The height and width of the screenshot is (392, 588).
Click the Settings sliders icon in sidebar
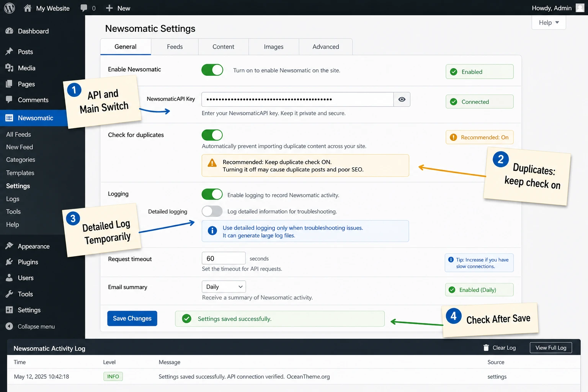pos(10,310)
